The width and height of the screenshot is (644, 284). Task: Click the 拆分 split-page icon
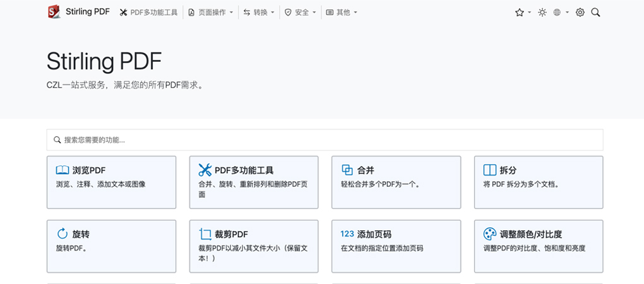coord(490,170)
